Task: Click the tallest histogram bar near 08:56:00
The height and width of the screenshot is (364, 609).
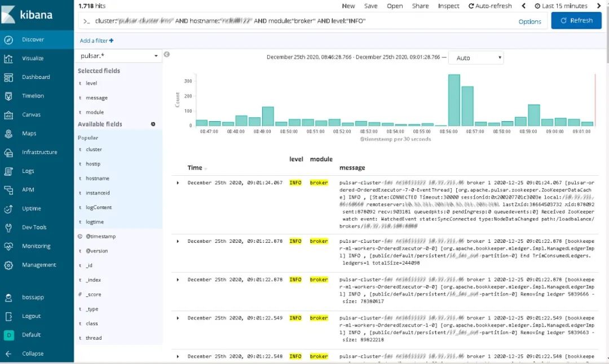Action: pos(454,100)
